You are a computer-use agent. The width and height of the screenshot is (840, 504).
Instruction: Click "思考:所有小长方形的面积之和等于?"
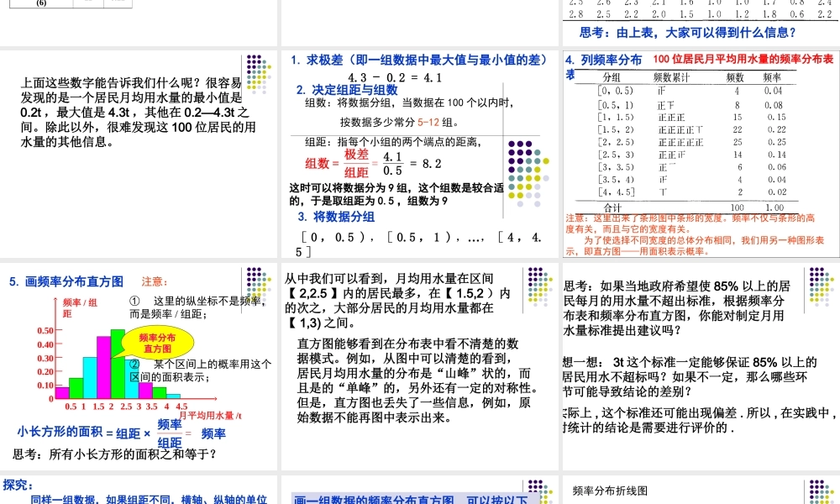(x=114, y=454)
